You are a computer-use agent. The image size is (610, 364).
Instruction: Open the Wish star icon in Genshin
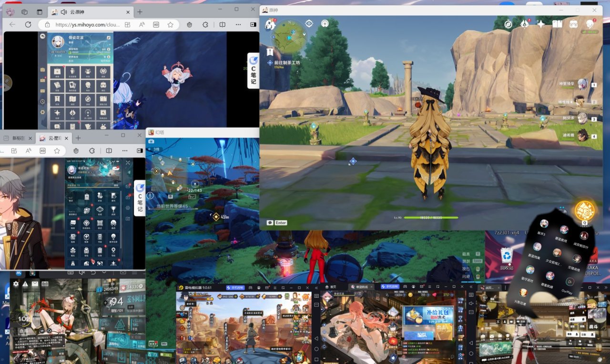(541, 23)
